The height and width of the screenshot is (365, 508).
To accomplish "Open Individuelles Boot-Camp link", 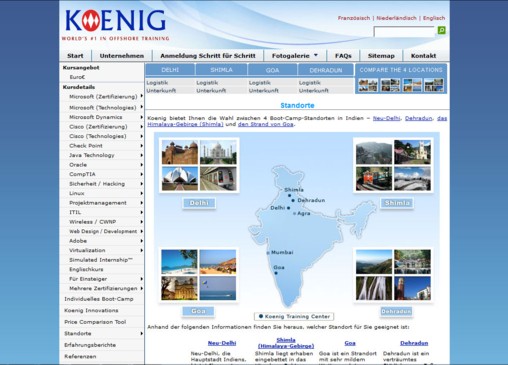I will [x=99, y=299].
